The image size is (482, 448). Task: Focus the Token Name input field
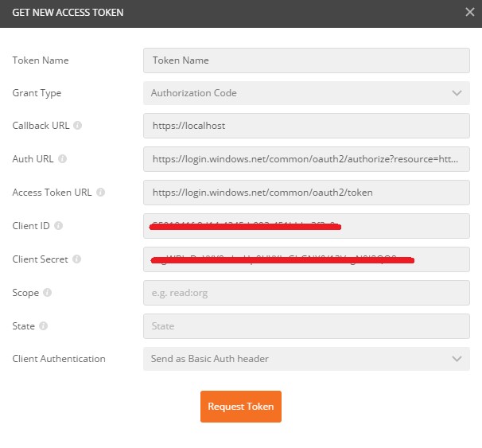tap(305, 60)
